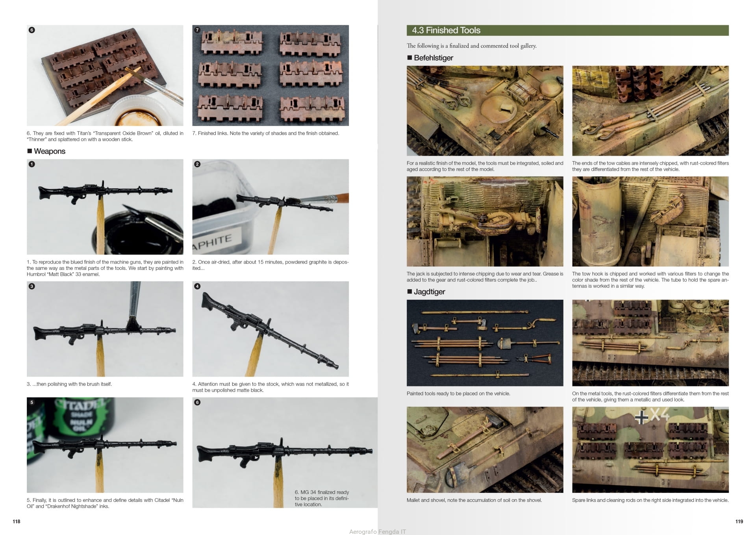The image size is (756, 535).
Task: Click step 6 badge on finalized MG 34 photo
Action: coord(197,402)
